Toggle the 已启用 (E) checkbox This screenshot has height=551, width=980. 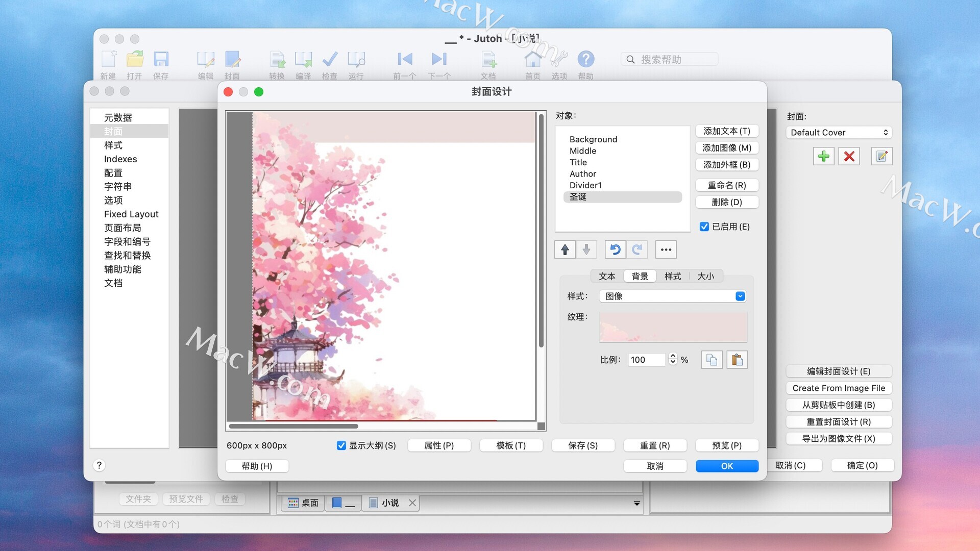pos(704,227)
